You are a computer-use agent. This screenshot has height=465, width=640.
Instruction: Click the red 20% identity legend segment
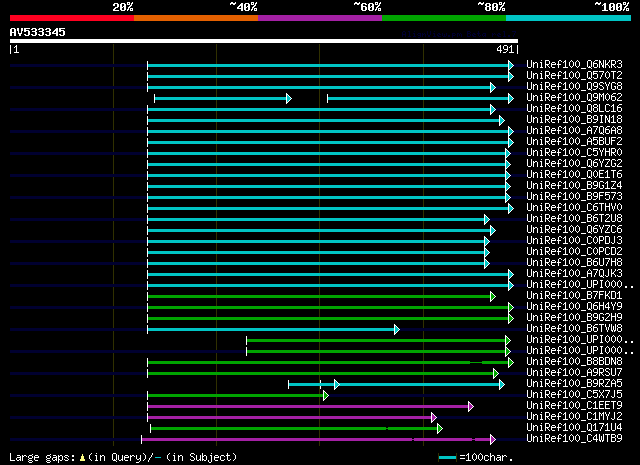[x=72, y=18]
